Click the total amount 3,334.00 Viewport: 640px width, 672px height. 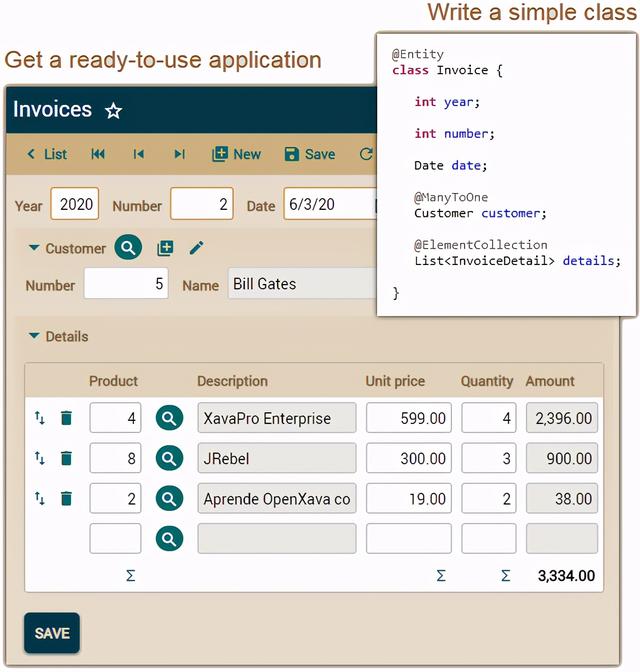[566, 576]
